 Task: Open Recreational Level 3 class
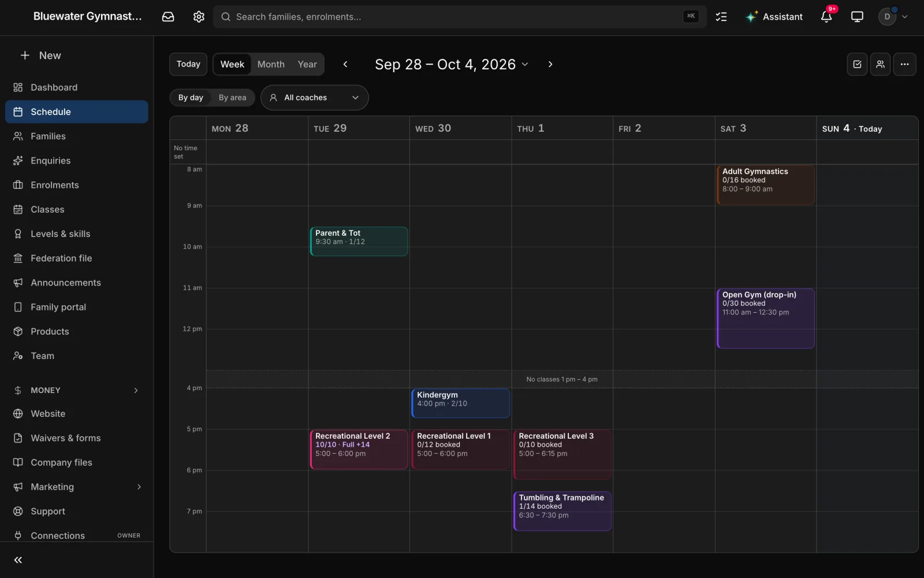562,454
